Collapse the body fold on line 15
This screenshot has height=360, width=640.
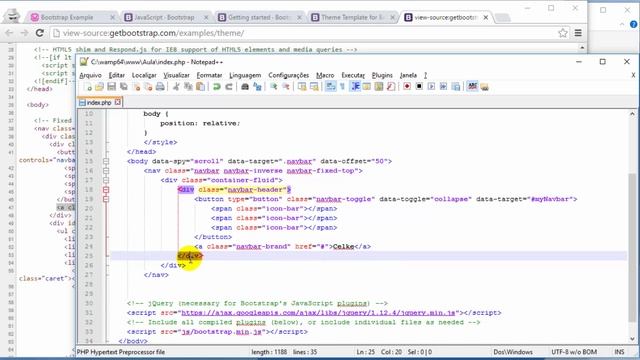(106, 161)
